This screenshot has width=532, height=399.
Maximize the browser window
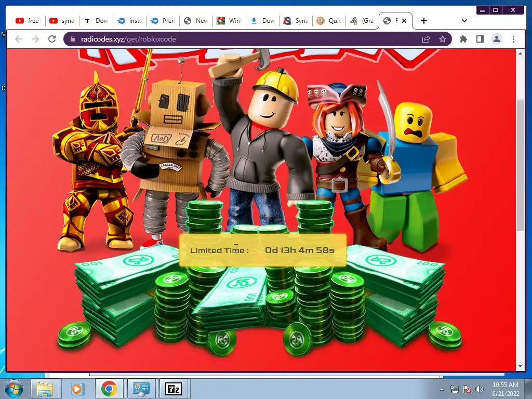(x=495, y=10)
